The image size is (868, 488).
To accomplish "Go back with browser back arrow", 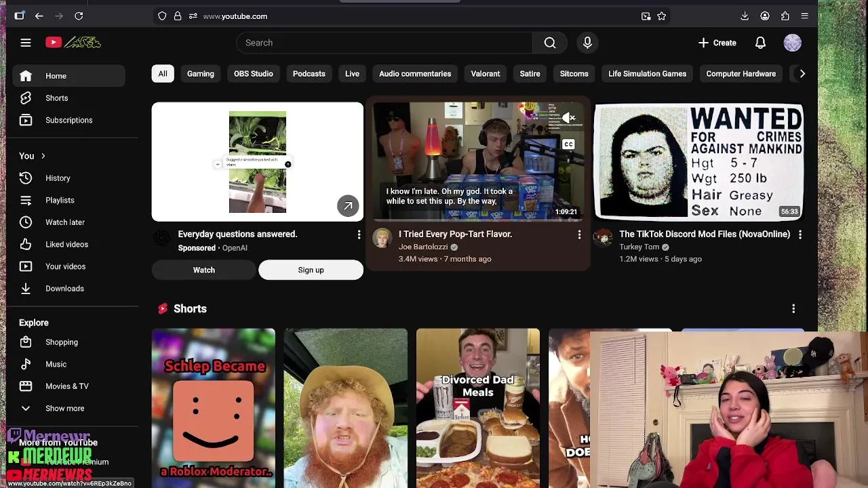I will [x=39, y=16].
